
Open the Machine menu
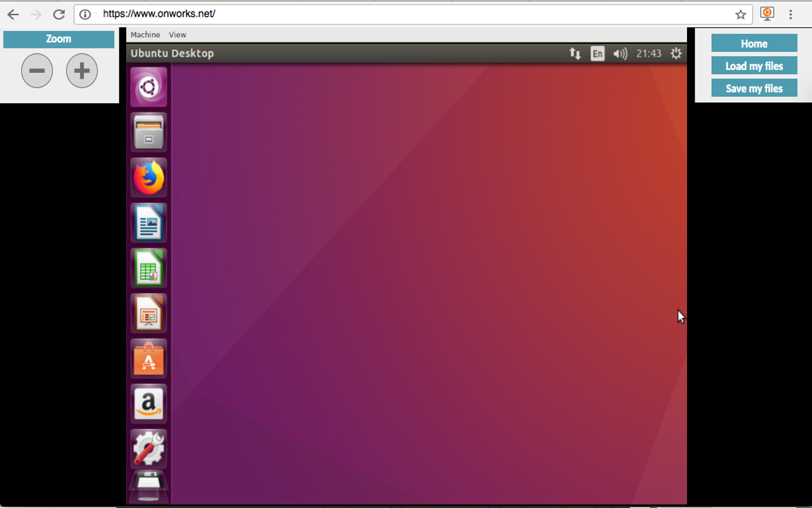[145, 34]
